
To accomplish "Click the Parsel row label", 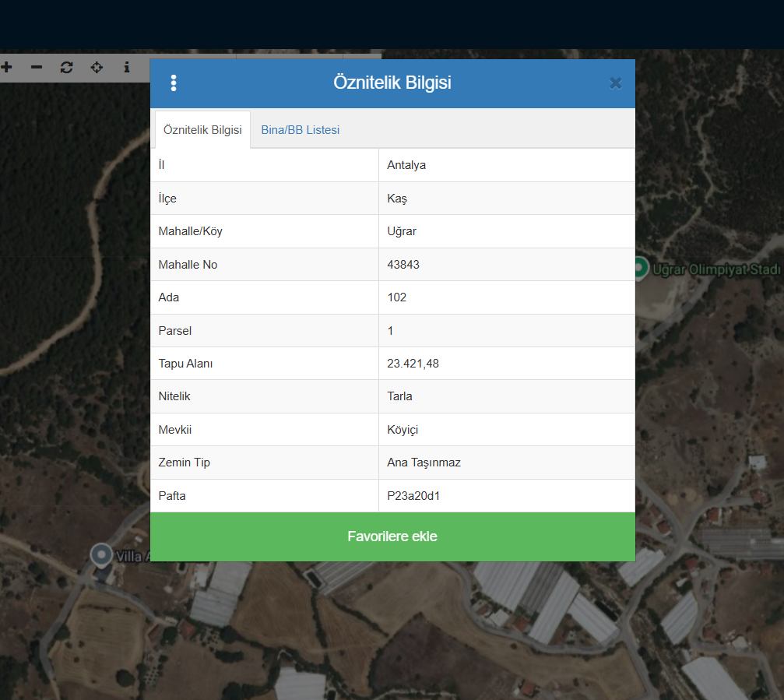I will click(x=175, y=331).
